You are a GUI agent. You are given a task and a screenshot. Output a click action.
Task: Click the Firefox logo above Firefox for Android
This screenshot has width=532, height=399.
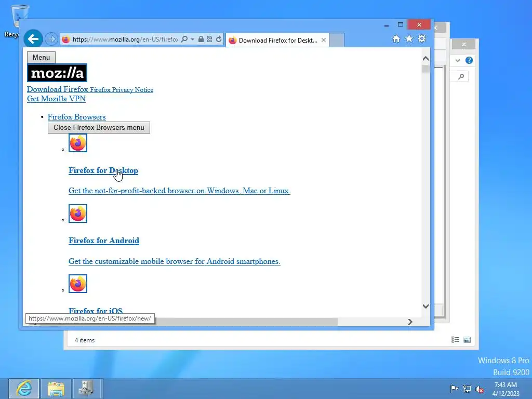[x=78, y=214]
